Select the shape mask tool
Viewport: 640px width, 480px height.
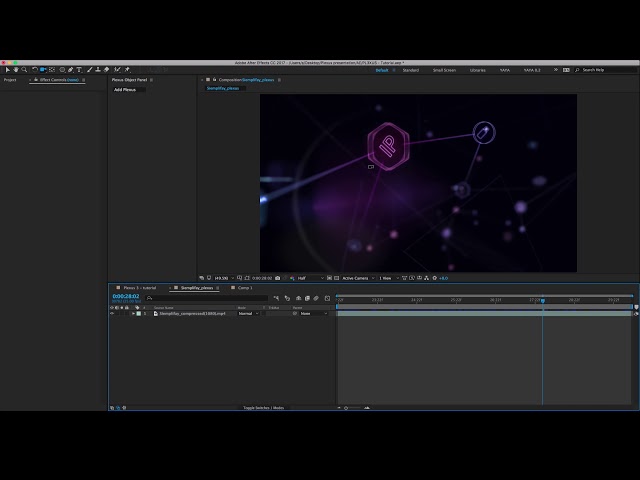pyautogui.click(x=62, y=70)
